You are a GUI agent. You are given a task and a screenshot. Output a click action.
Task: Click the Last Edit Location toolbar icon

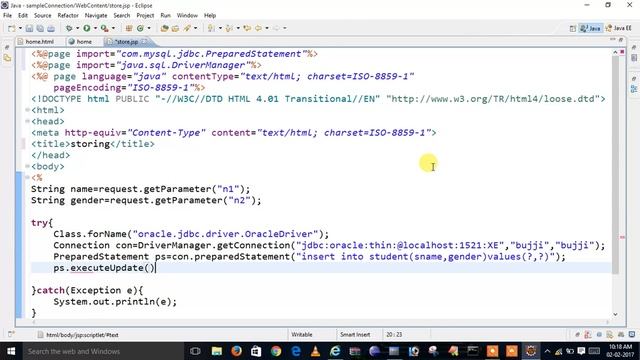pyautogui.click(x=247, y=28)
